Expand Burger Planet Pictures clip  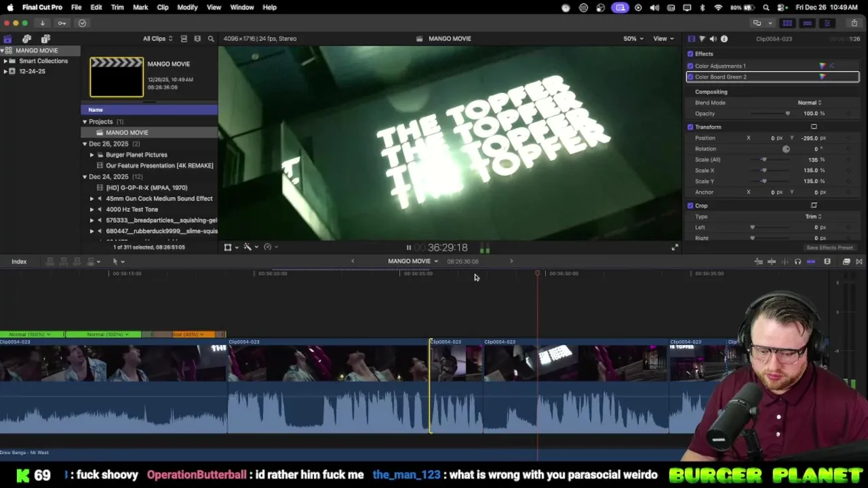[x=92, y=155]
